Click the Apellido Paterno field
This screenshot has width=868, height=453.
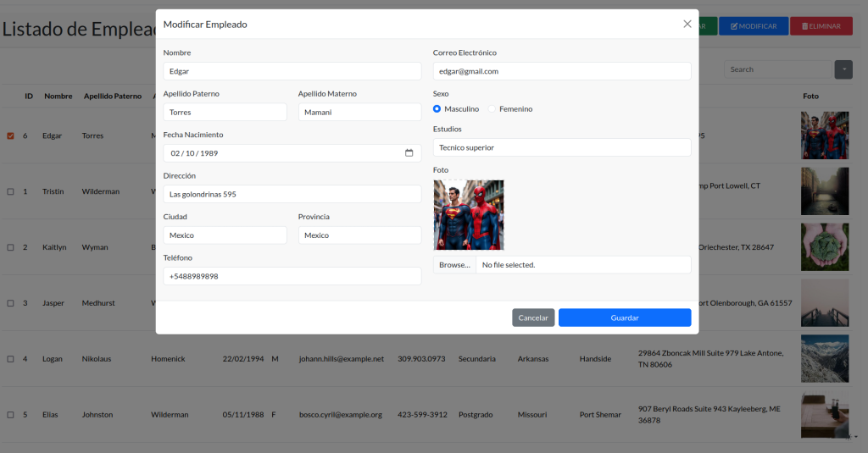225,113
